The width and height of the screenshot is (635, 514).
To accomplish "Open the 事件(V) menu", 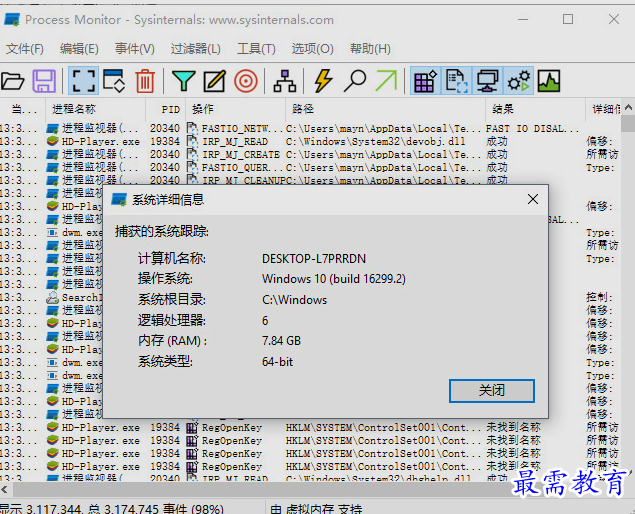I will pos(134,49).
